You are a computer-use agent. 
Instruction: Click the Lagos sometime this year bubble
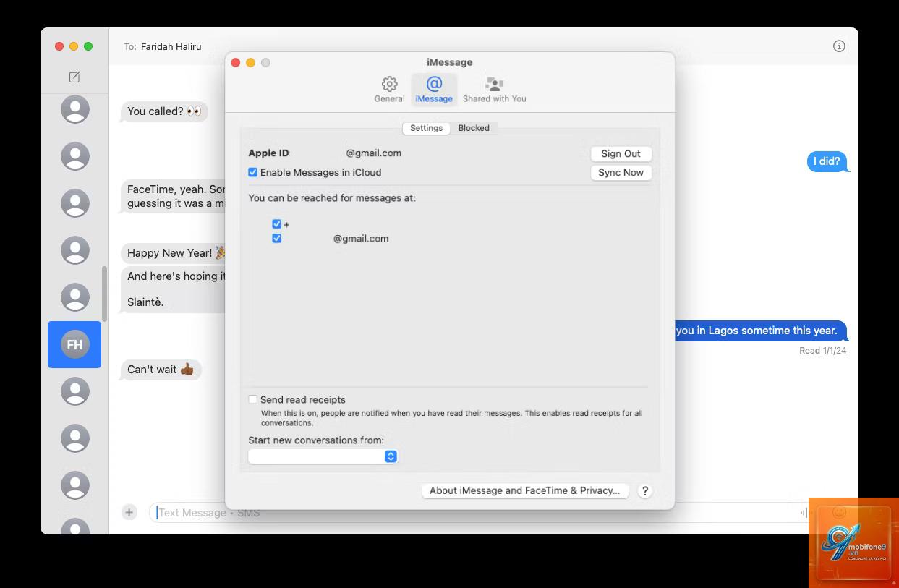tap(761, 331)
